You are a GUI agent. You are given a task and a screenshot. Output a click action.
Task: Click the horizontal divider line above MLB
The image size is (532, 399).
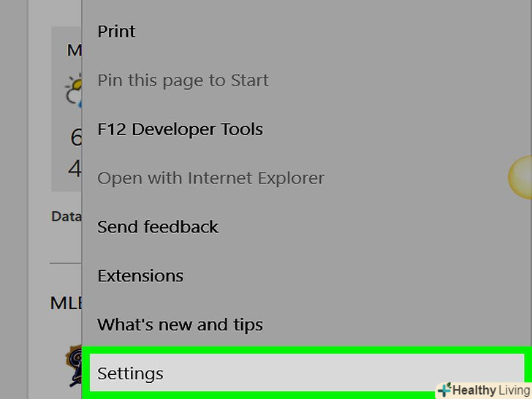point(66,263)
